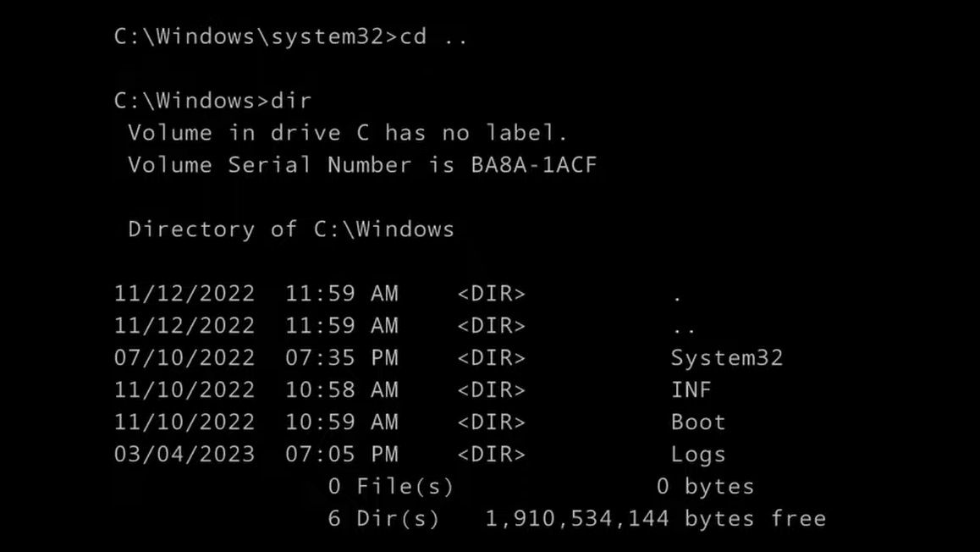Click the "0 File(s)" summary text
Screen dimensions: 980x552
click(x=390, y=487)
